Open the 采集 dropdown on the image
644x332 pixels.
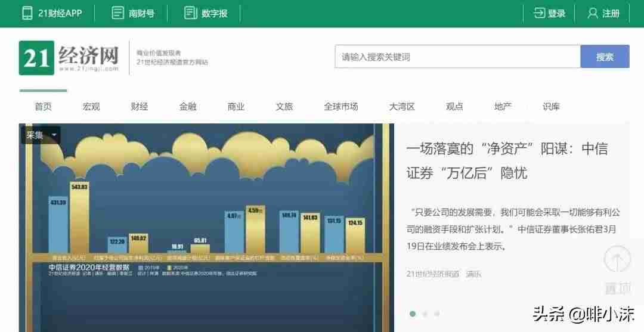(41, 135)
